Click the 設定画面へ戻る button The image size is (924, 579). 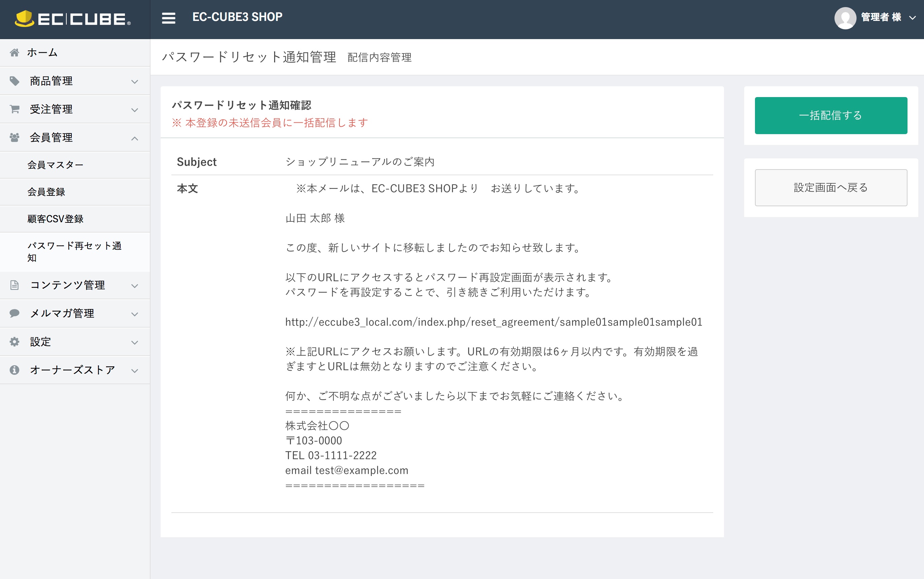pos(830,187)
